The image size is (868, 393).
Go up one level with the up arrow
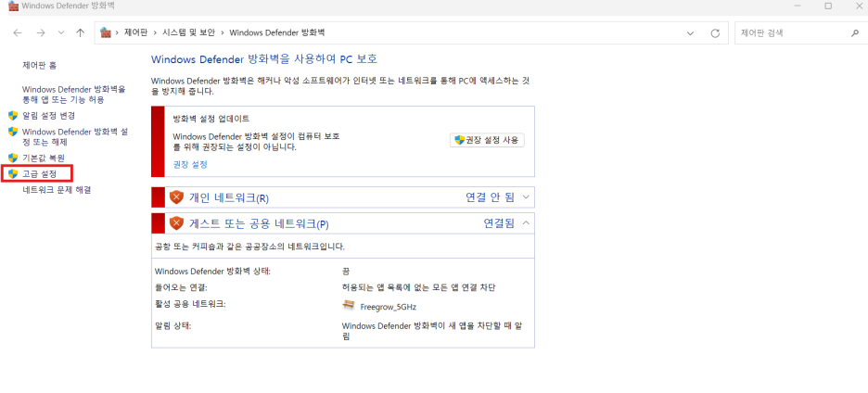pyautogui.click(x=81, y=33)
